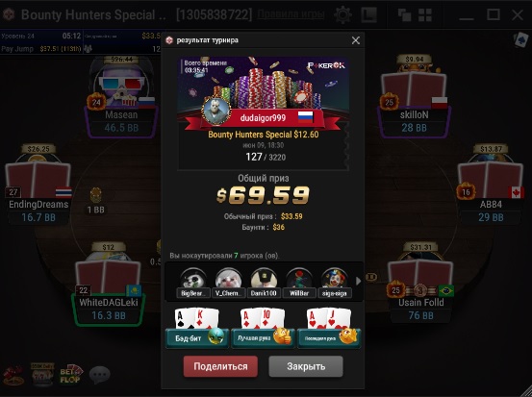
Task: Open the Правила игры link
Action: (x=291, y=14)
